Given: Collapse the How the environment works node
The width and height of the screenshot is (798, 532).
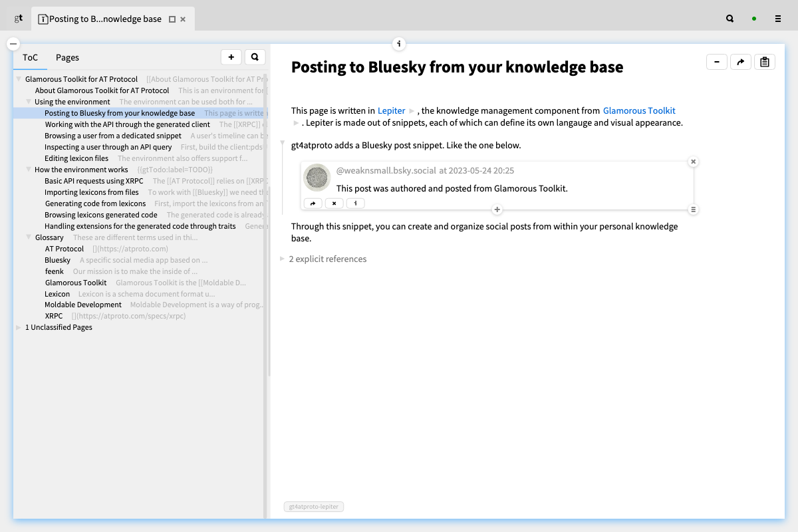Looking at the screenshot, I should click(29, 170).
